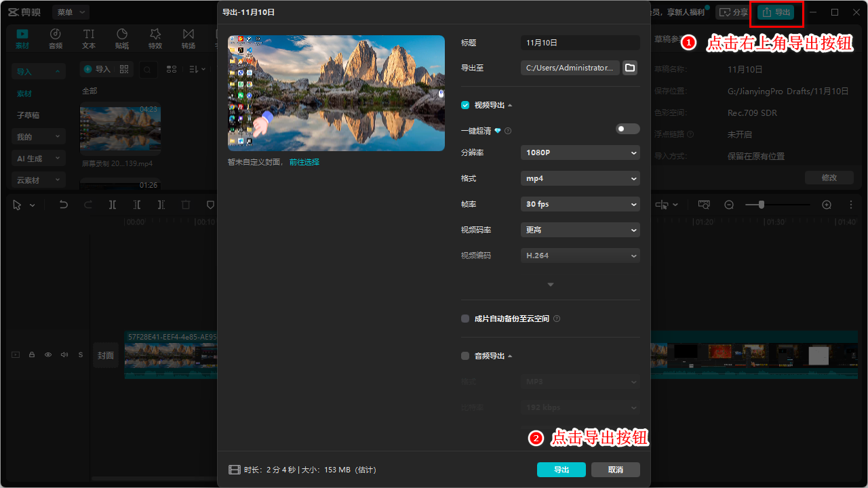
Task: Open the 贴纸 stickers panel
Action: click(x=121, y=38)
